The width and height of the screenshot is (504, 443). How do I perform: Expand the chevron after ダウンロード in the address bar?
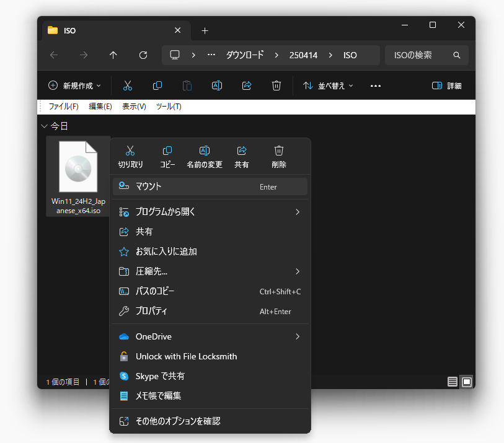coord(276,55)
